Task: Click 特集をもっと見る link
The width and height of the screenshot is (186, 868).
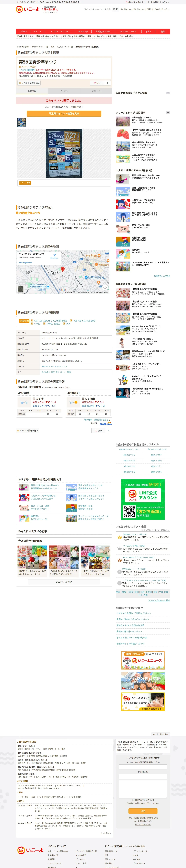Action: coord(162,276)
